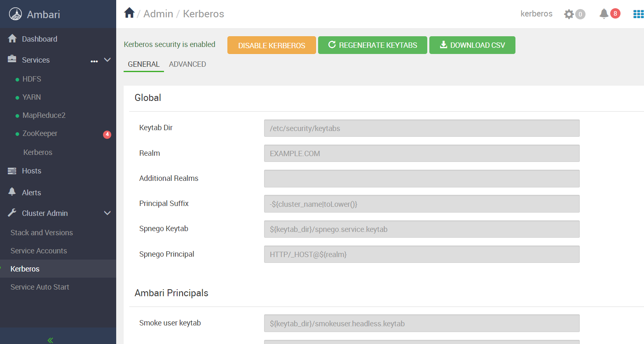Open HDFS service page
This screenshot has height=344, width=644.
point(32,79)
